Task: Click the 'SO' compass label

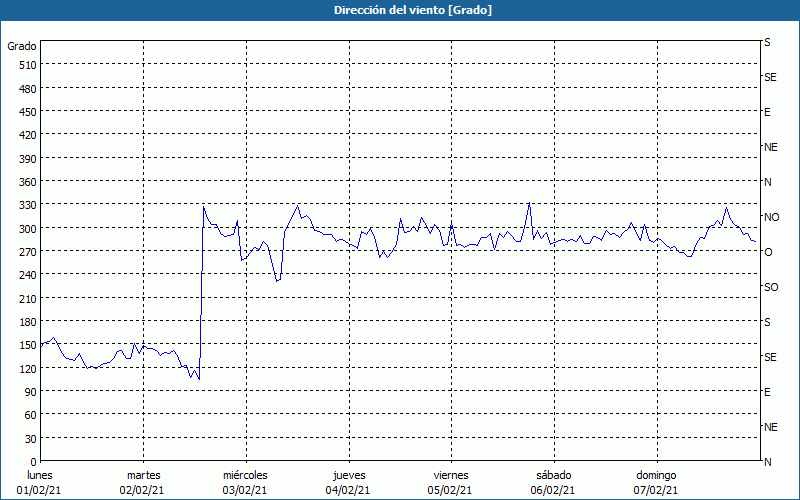Action: pos(771,287)
